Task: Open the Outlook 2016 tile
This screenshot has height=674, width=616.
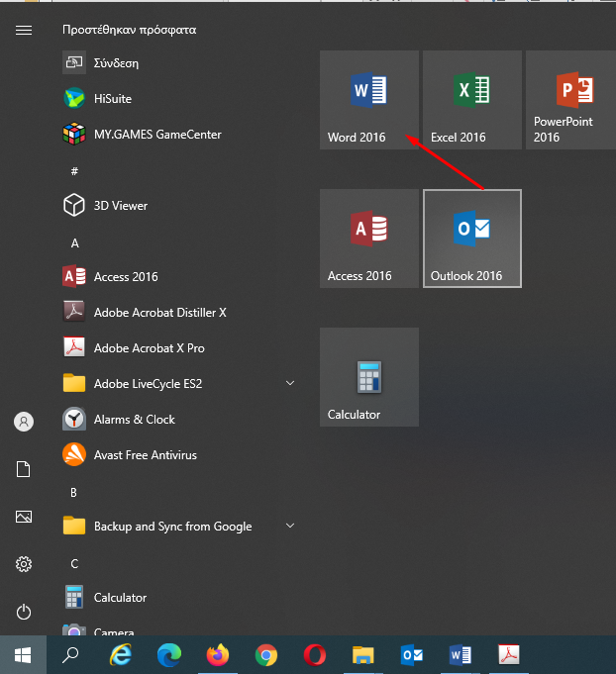Action: 472,239
